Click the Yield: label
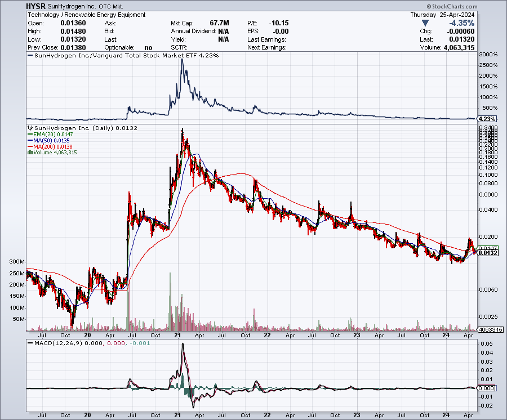Viewport: 507px width, 420px height. (x=179, y=39)
